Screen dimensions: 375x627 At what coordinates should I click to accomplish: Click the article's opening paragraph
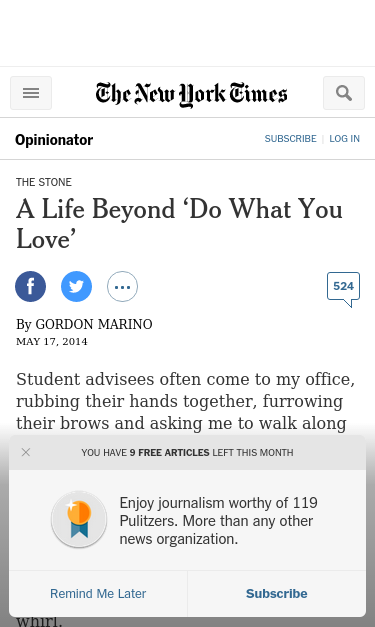[x=186, y=401]
